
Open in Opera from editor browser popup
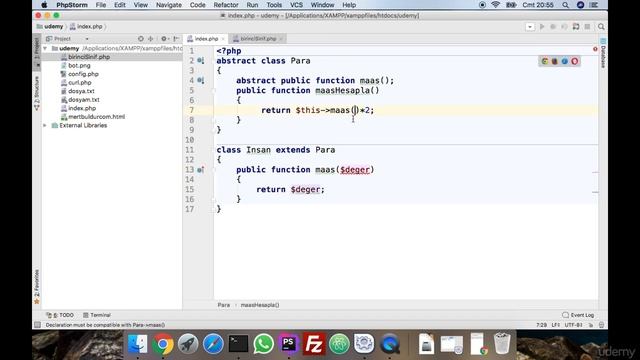[575, 61]
